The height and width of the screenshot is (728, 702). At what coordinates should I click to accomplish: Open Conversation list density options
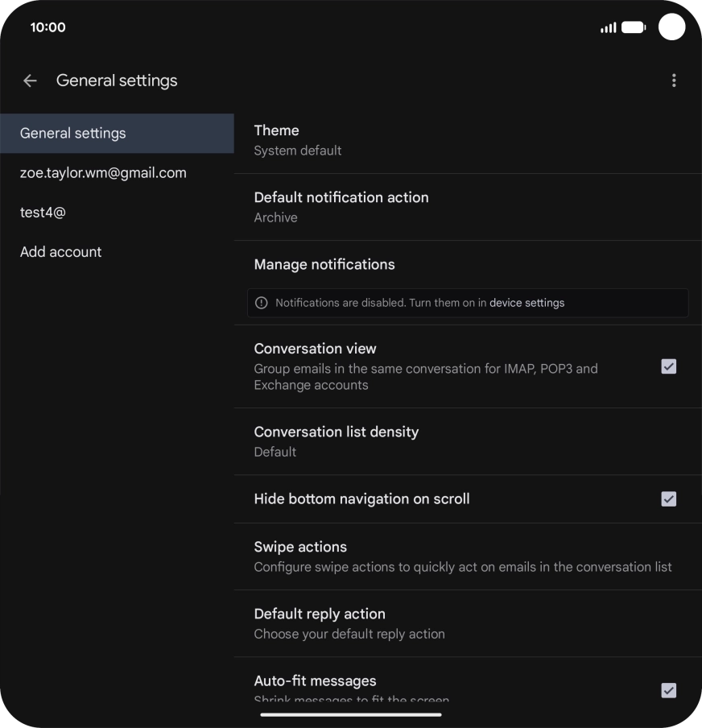point(467,441)
